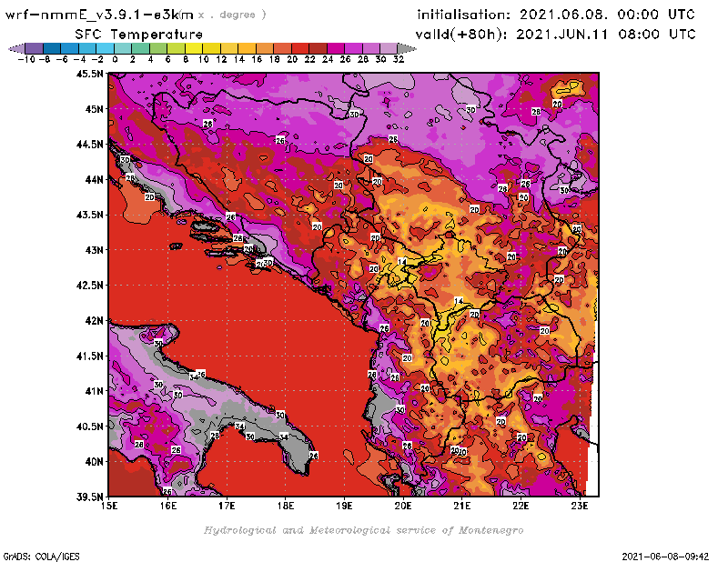Click the '45N' latitude label
The height and width of the screenshot is (562, 728).
coord(94,109)
